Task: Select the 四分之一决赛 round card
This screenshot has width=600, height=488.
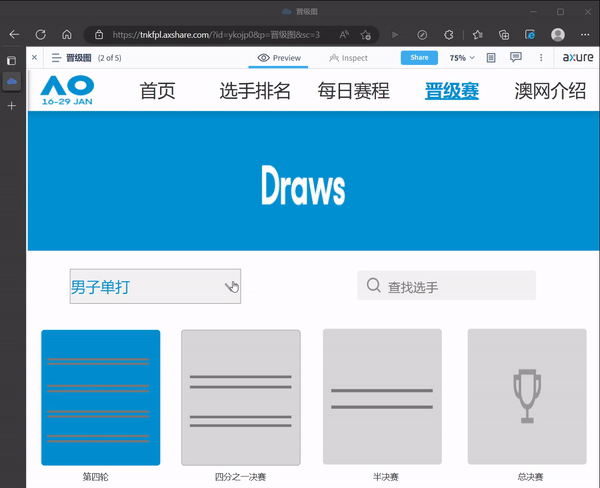Action: pyautogui.click(x=241, y=397)
